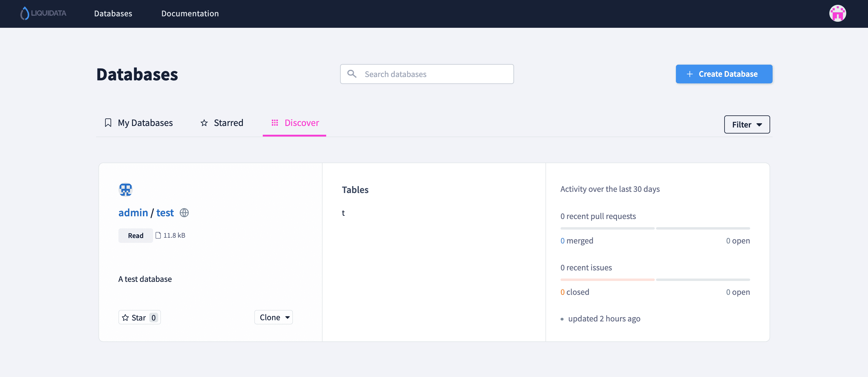
Task: Click the search magnifier icon
Action: pyautogui.click(x=352, y=74)
